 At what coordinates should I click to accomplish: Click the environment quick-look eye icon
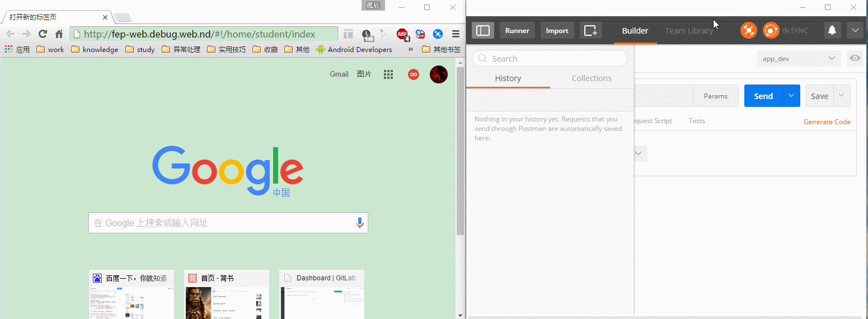coord(855,58)
